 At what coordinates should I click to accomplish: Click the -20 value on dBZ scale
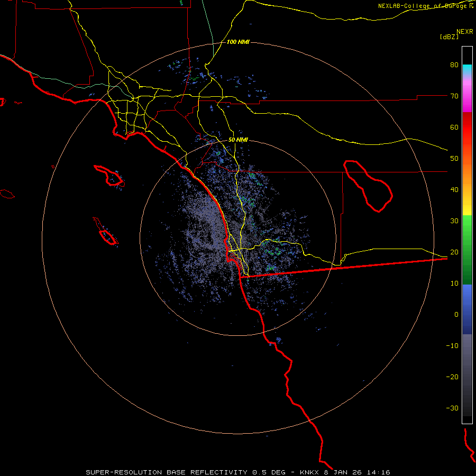(452, 377)
